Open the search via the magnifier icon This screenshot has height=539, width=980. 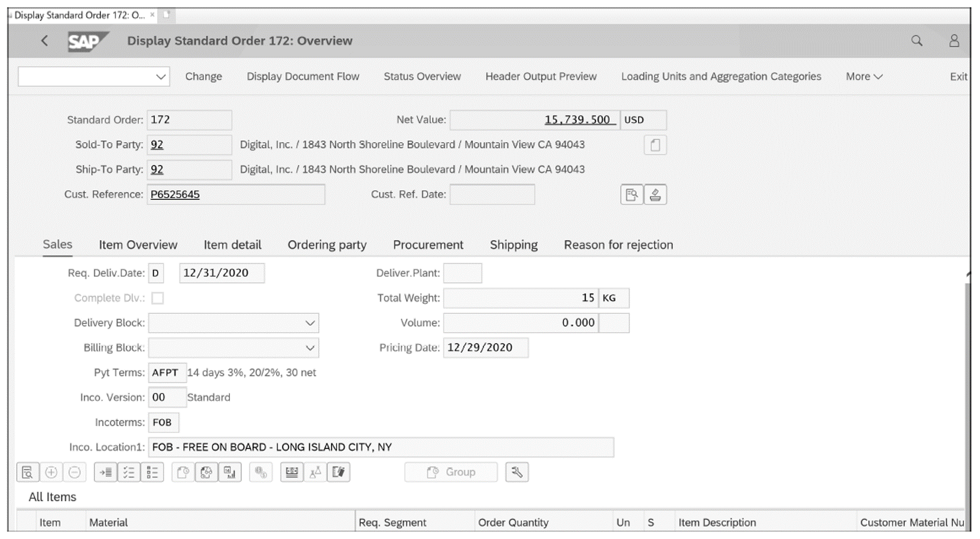click(x=916, y=41)
